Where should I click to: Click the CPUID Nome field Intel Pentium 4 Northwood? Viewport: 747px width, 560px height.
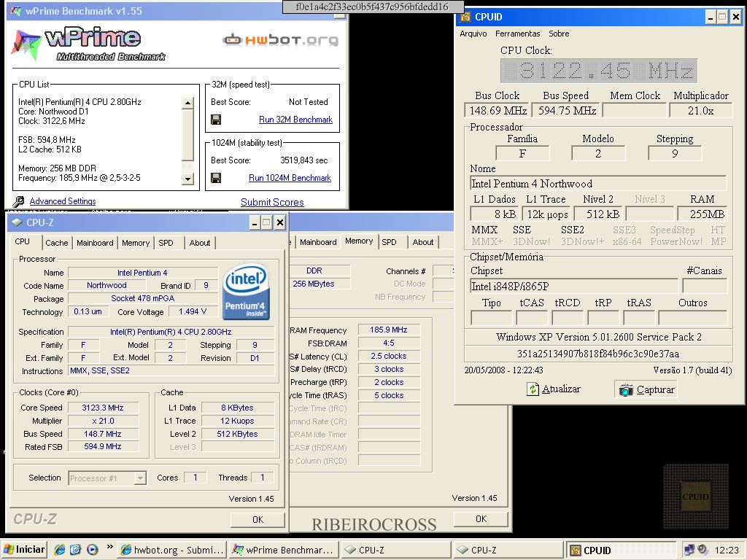[598, 184]
